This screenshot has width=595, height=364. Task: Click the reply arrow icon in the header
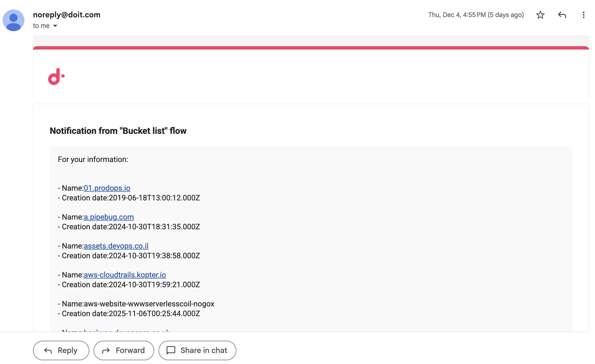[x=562, y=15]
